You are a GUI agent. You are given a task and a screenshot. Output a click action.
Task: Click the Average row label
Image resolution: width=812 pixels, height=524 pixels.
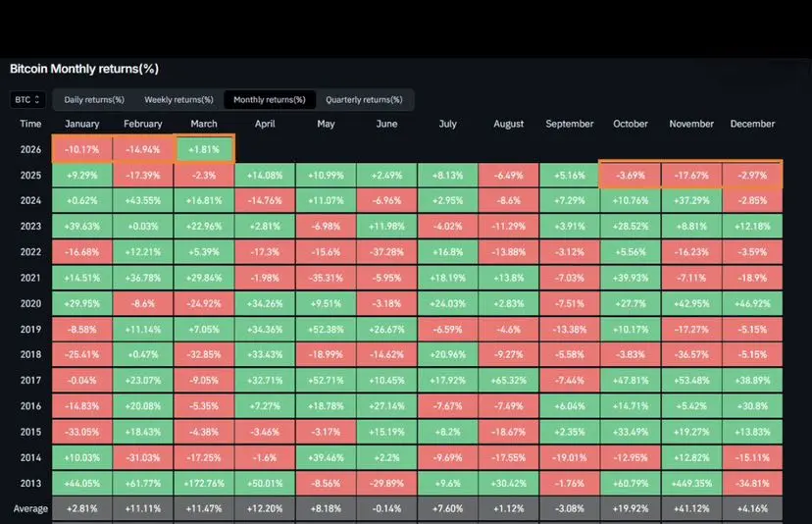coord(30,509)
